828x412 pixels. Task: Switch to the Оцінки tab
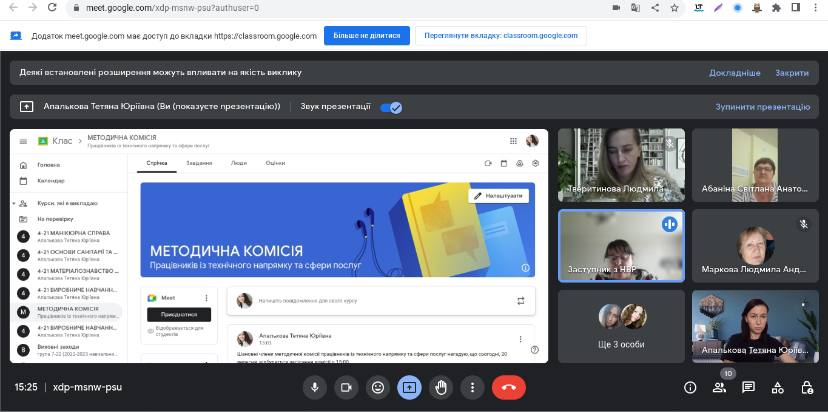pos(276,163)
